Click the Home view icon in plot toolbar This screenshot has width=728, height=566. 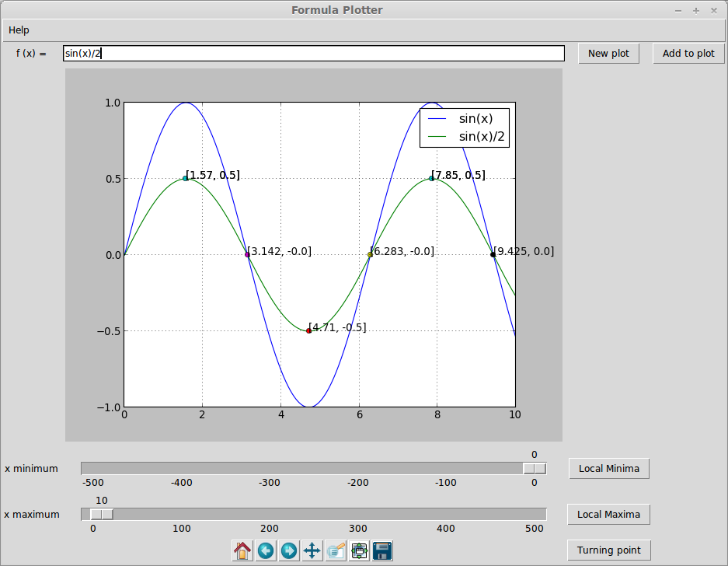242,550
